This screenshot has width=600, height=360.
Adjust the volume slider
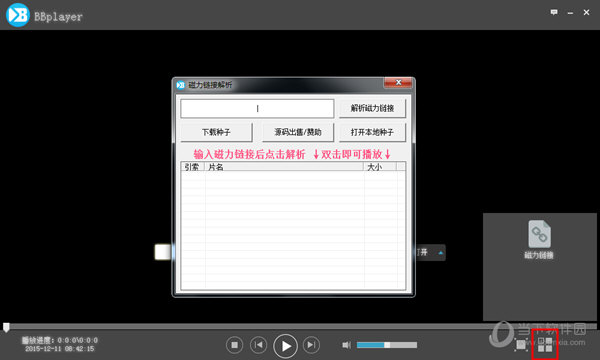(x=387, y=345)
